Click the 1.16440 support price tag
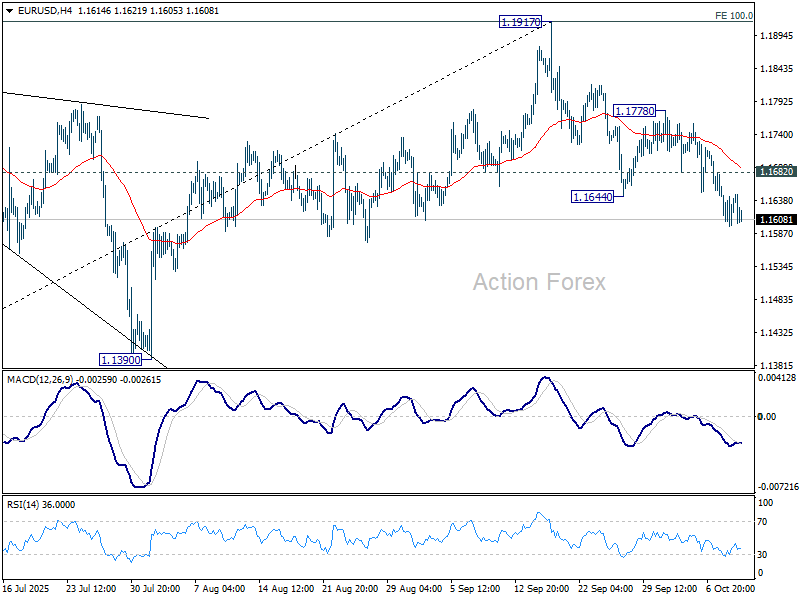This screenshot has width=800, height=600. point(593,196)
